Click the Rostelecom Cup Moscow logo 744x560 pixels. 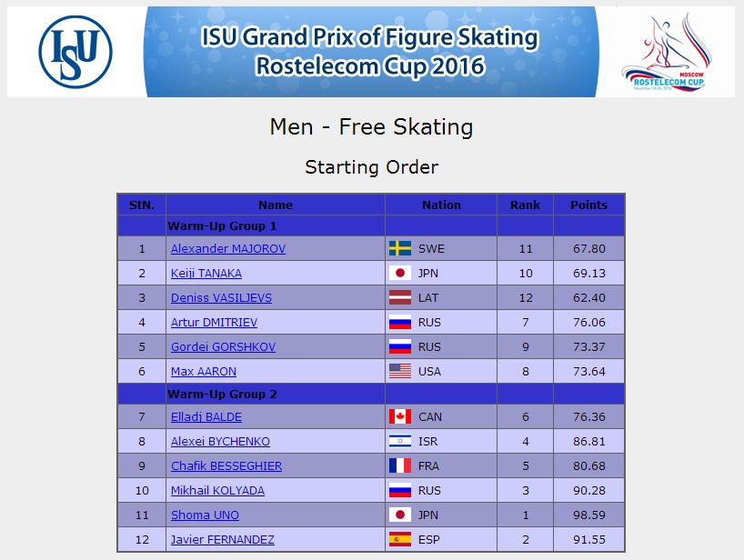pyautogui.click(x=666, y=52)
